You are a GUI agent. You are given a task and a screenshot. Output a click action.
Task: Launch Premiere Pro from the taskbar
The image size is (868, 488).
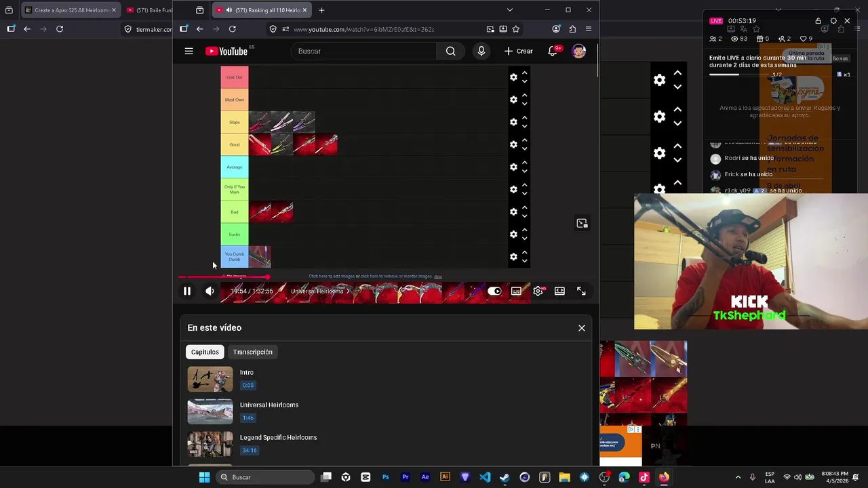406,477
